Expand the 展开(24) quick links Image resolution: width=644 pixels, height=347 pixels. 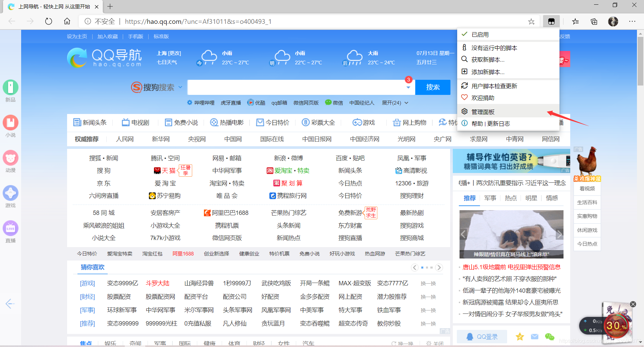395,103
